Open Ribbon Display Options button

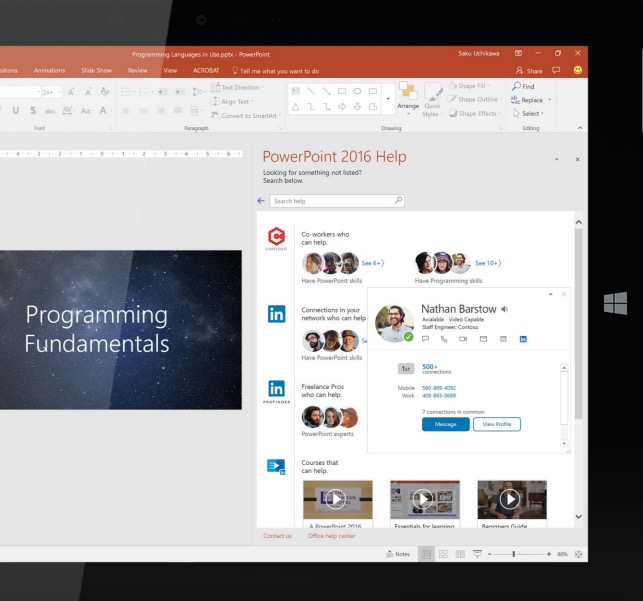pyautogui.click(x=518, y=53)
